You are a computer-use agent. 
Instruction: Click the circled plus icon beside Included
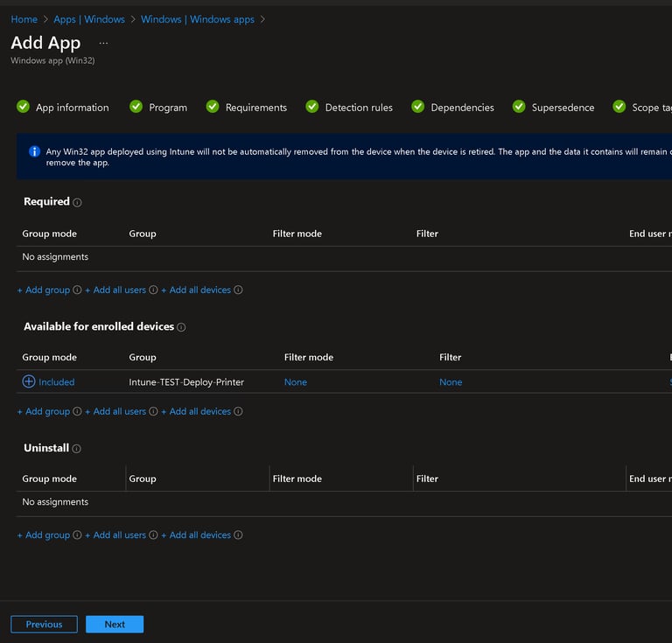click(x=29, y=381)
